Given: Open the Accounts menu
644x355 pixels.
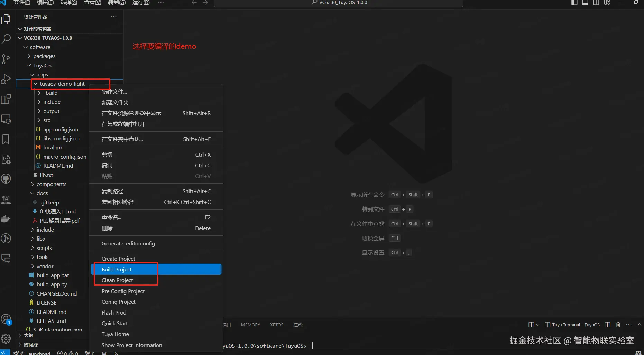Looking at the screenshot, I should pyautogui.click(x=6, y=319).
